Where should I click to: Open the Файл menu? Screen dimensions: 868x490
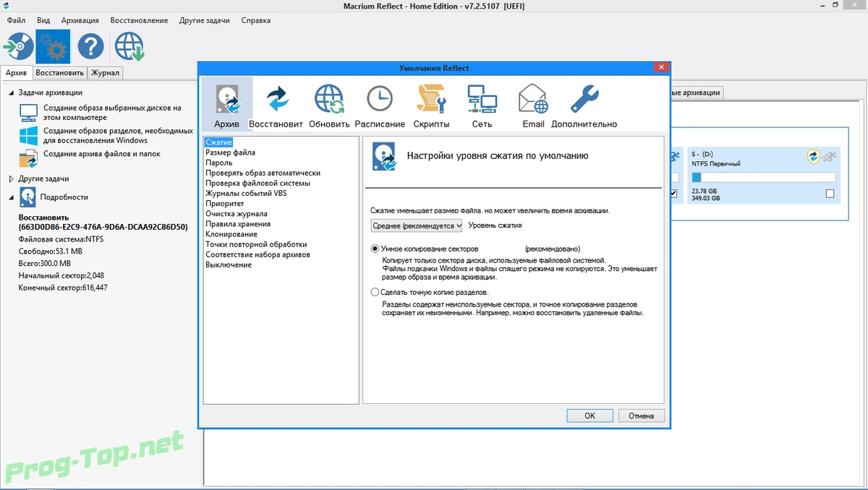coord(16,20)
